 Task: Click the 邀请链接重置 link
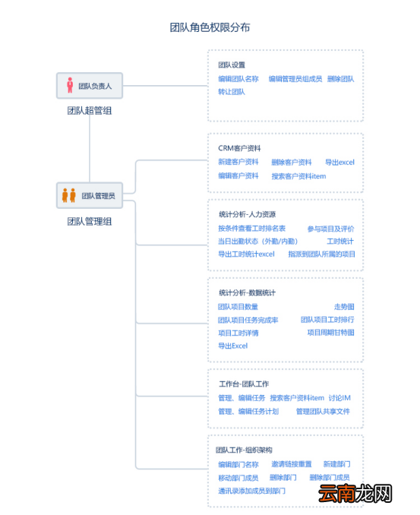292,464
